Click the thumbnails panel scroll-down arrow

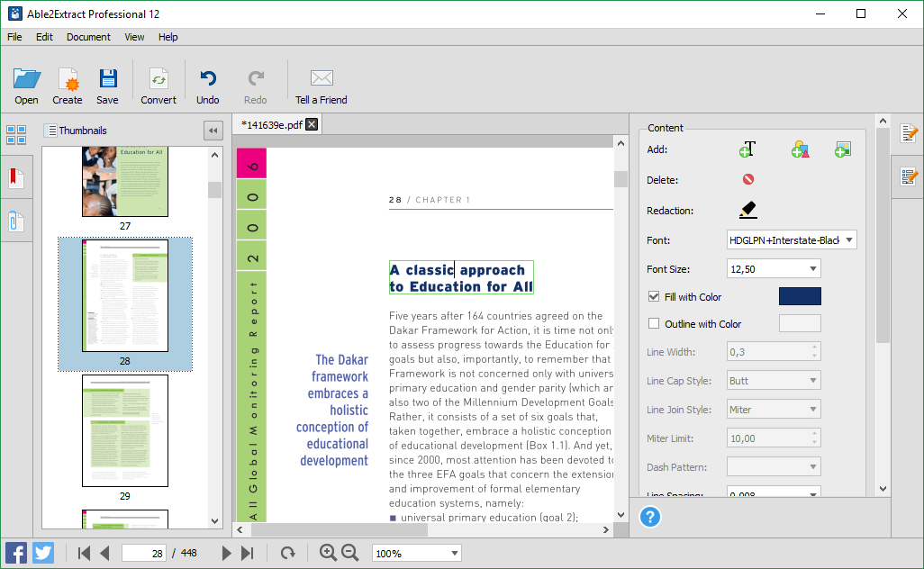(214, 520)
